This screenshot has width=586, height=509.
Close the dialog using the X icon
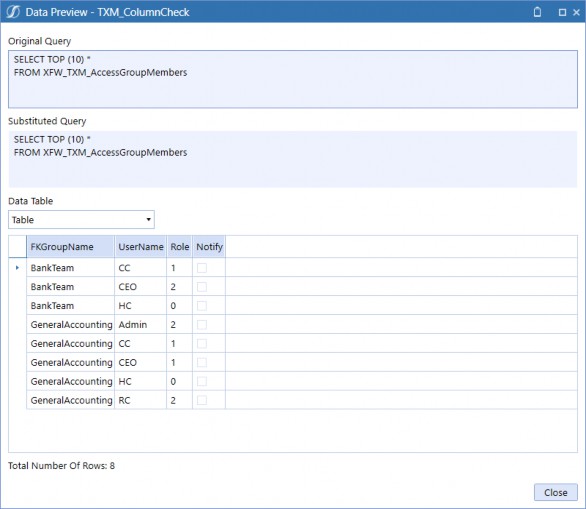click(x=576, y=12)
